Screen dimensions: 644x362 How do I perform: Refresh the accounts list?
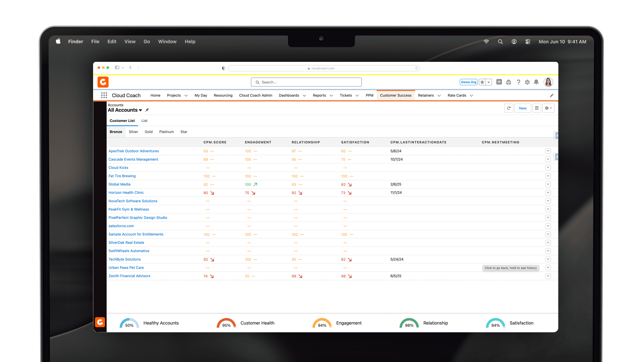pyautogui.click(x=509, y=108)
